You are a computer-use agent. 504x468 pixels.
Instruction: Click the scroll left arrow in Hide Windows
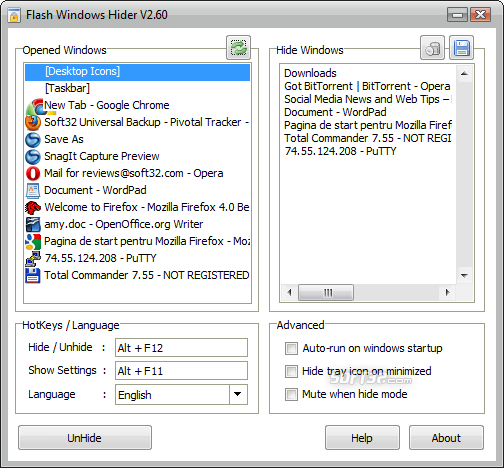tap(289, 293)
